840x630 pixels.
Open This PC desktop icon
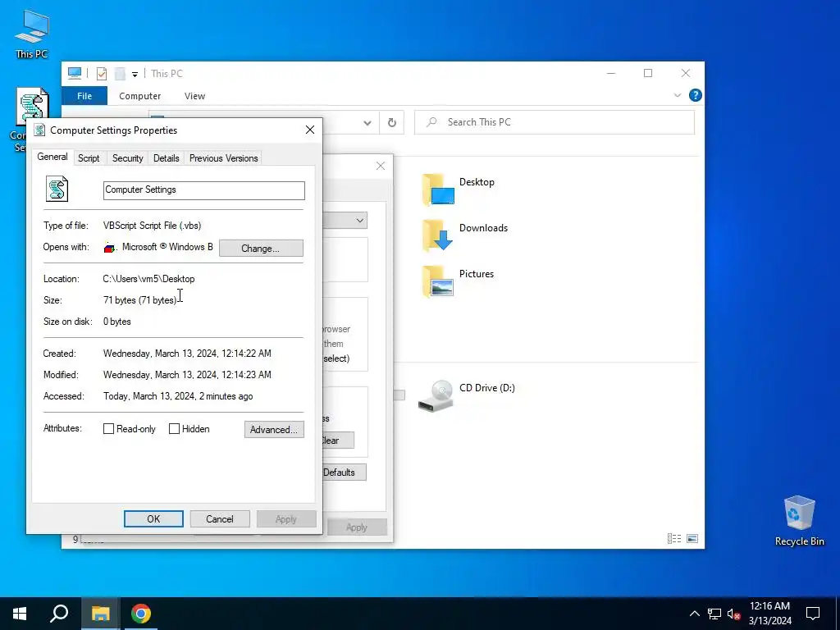[32, 34]
